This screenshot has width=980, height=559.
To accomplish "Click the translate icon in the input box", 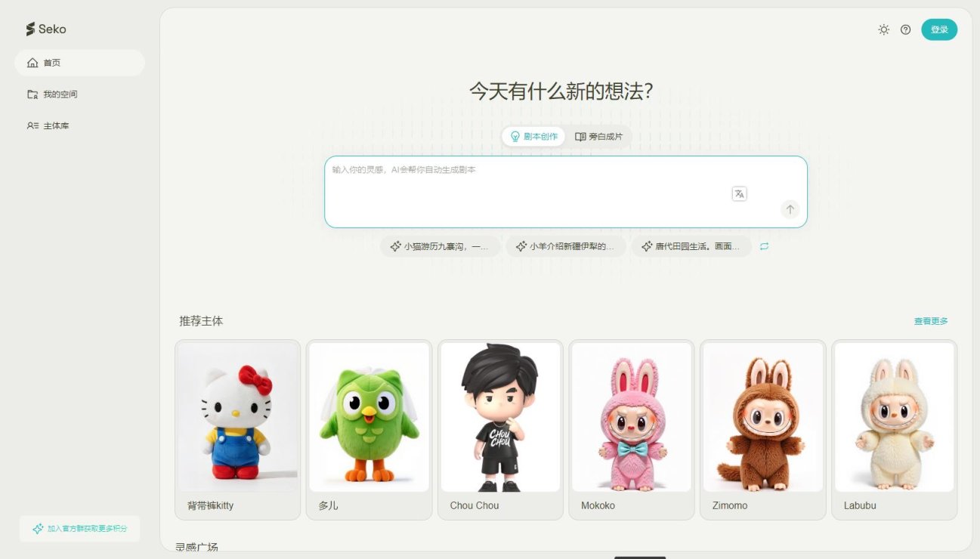I will (x=739, y=193).
